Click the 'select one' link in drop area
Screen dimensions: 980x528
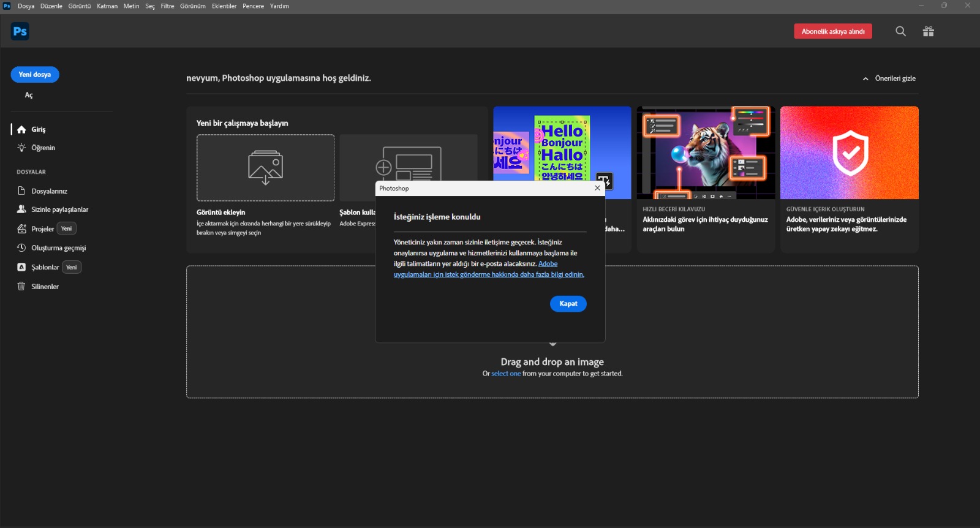pos(506,374)
